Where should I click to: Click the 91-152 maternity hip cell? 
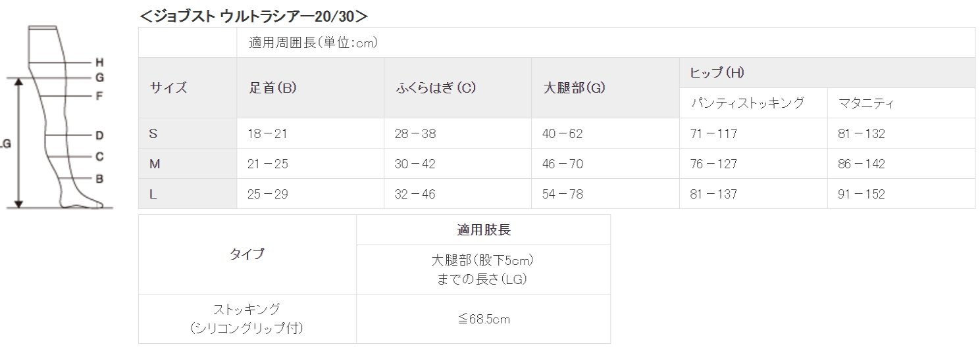[x=861, y=195]
